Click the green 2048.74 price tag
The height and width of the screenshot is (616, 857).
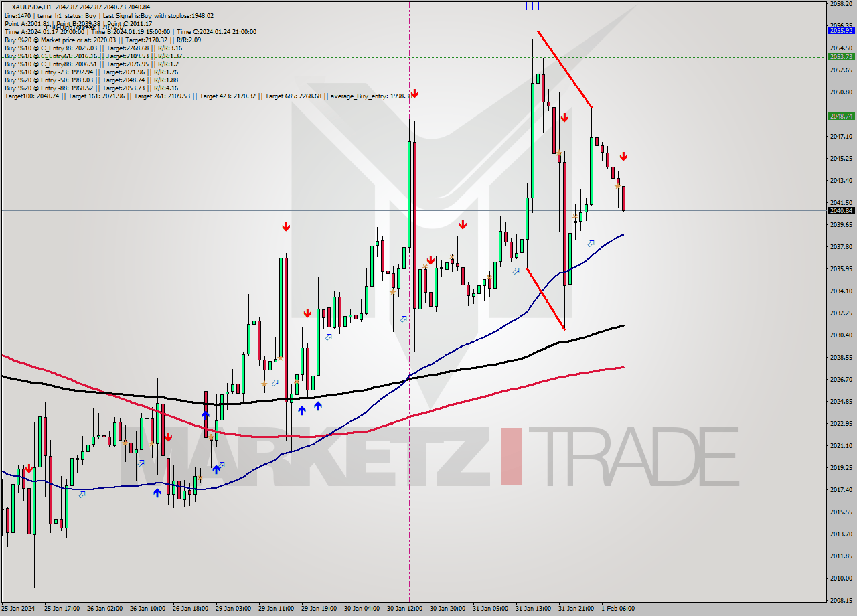point(841,116)
